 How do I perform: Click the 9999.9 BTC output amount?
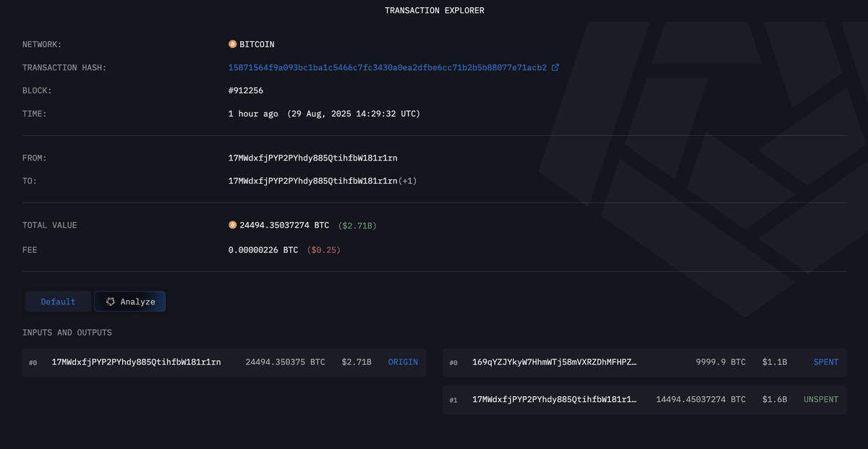tap(720, 362)
